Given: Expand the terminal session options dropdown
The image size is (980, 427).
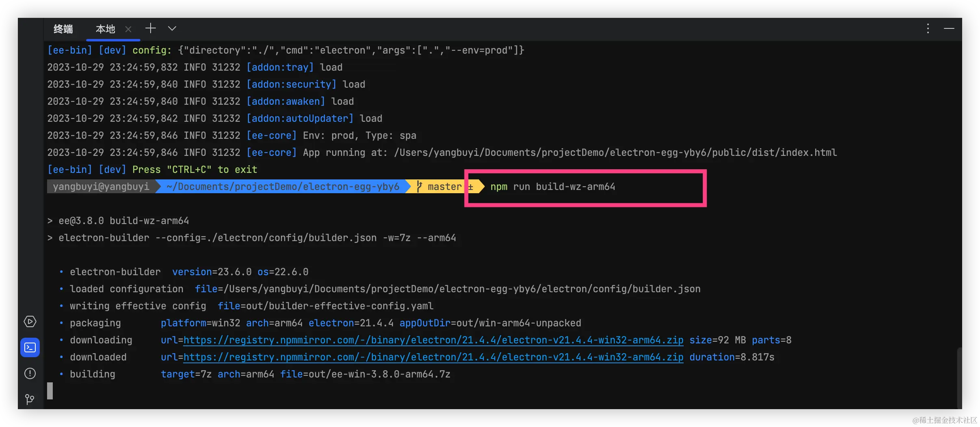Looking at the screenshot, I should coord(172,28).
